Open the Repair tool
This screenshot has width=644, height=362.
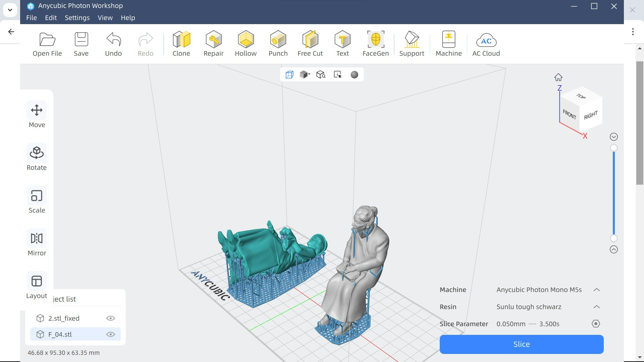pyautogui.click(x=213, y=44)
